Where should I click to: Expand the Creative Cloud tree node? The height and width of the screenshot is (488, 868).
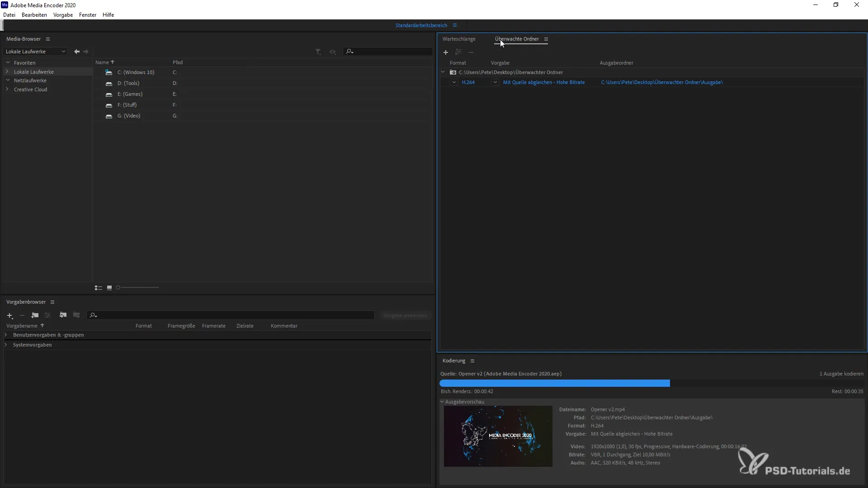(8, 89)
